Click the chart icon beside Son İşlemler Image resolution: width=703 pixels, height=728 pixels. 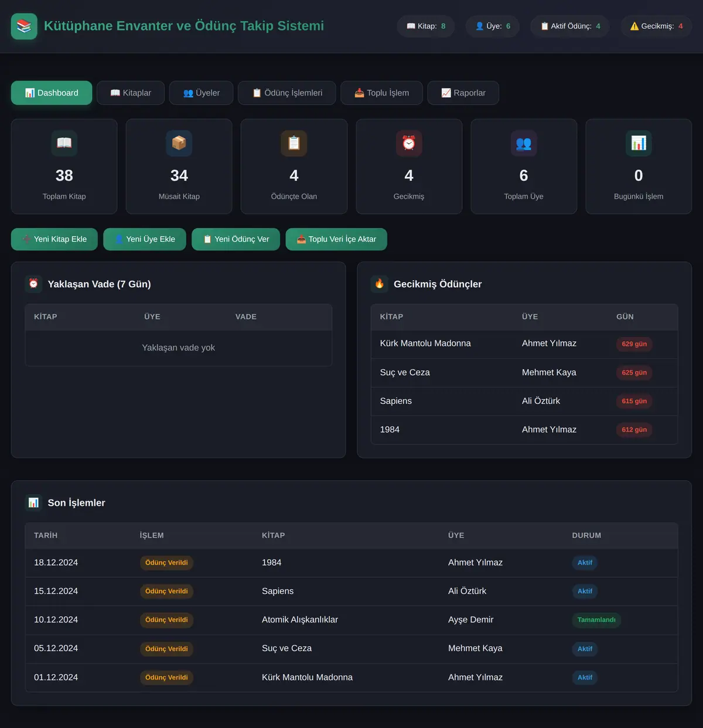tap(33, 502)
